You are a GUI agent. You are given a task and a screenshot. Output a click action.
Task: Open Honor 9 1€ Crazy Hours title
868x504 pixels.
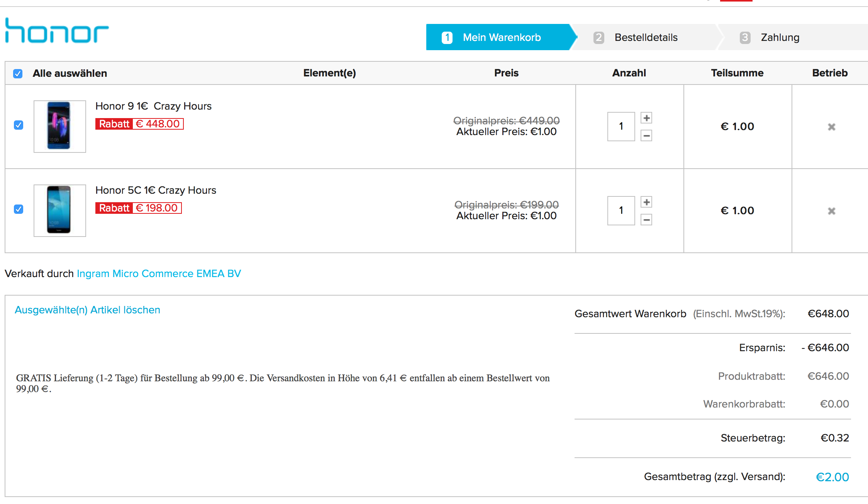[x=153, y=106]
